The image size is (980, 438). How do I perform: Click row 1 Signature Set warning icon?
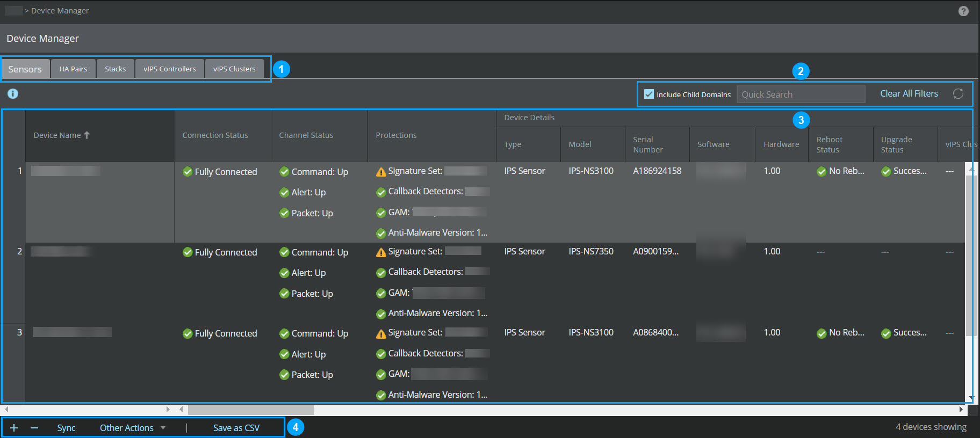(381, 172)
